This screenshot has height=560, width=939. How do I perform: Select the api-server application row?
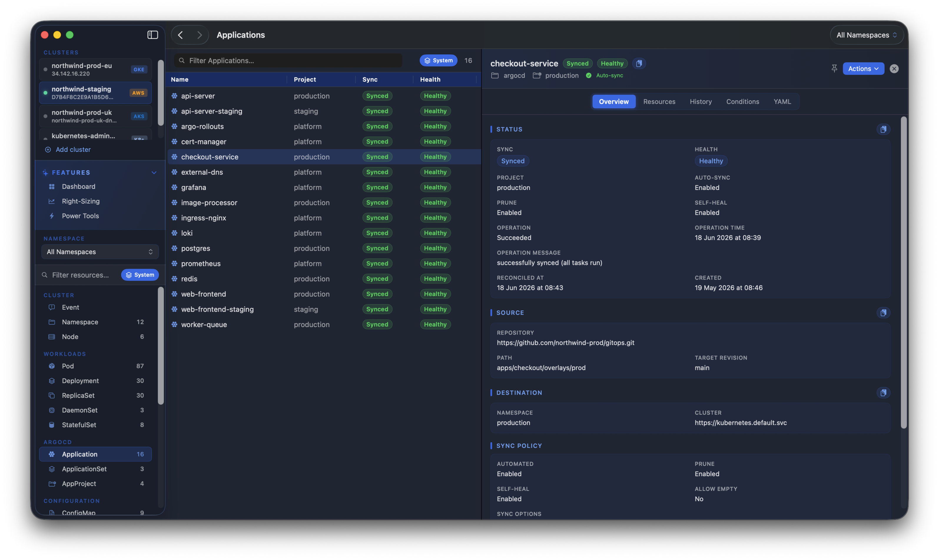coord(324,96)
